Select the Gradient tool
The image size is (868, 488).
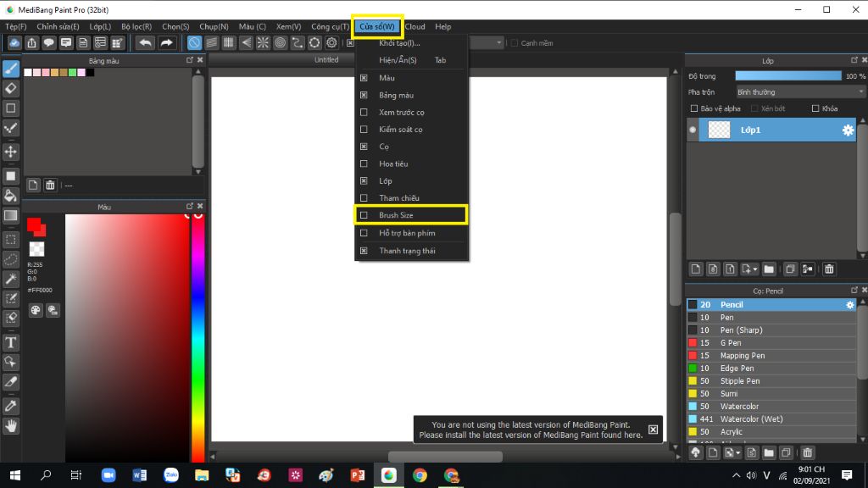point(11,215)
